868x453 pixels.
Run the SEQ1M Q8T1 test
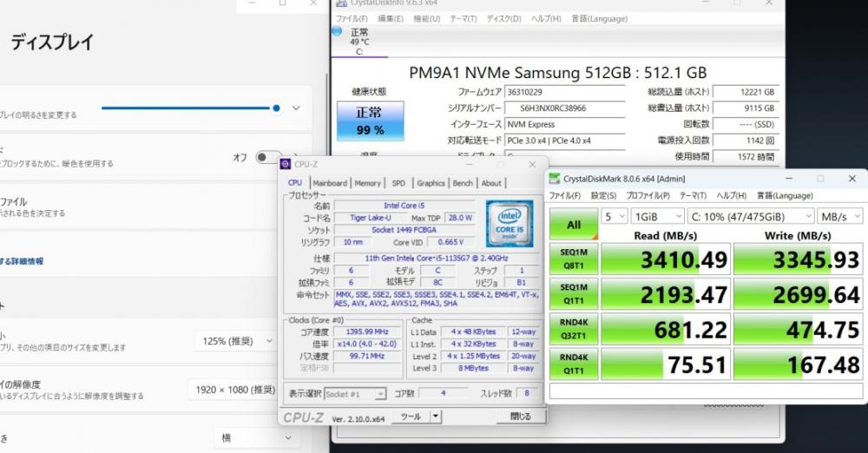(x=574, y=259)
